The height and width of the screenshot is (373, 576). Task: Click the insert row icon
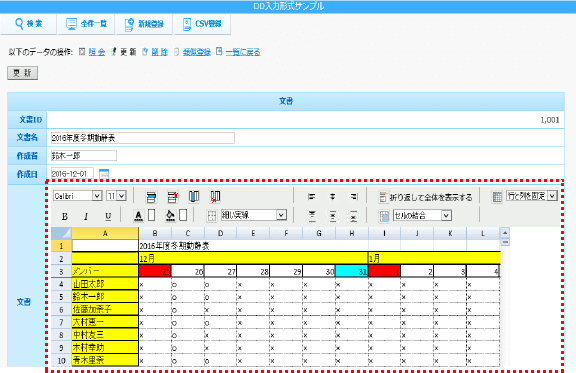point(151,197)
